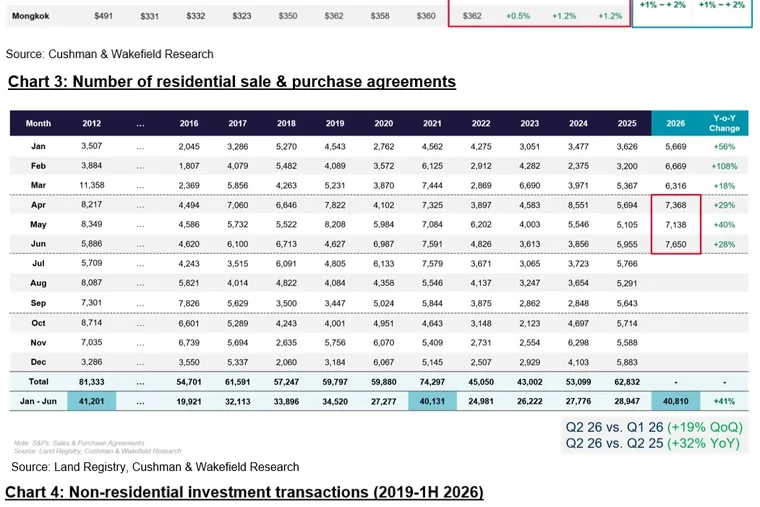Click the 'Y-o-Y Change' column header

[x=724, y=123]
